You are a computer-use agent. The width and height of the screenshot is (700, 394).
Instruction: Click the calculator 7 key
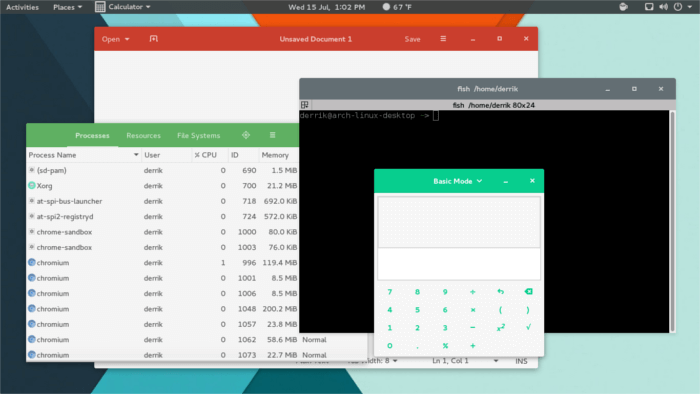[x=390, y=292]
